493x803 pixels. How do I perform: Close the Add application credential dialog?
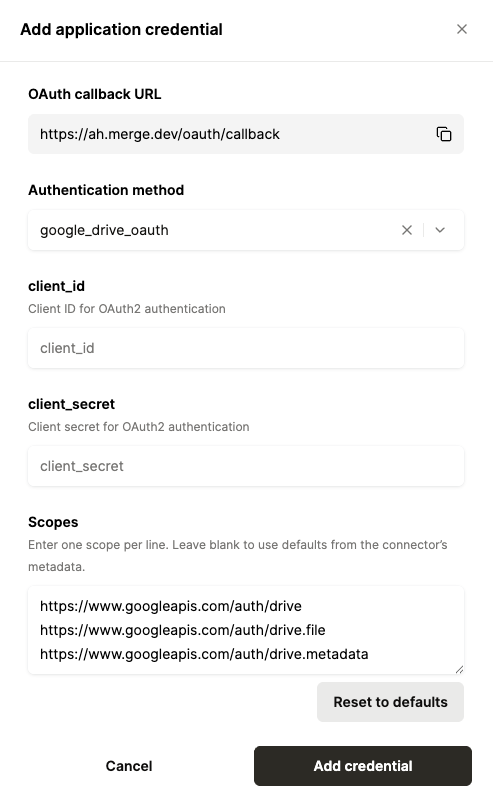[462, 29]
